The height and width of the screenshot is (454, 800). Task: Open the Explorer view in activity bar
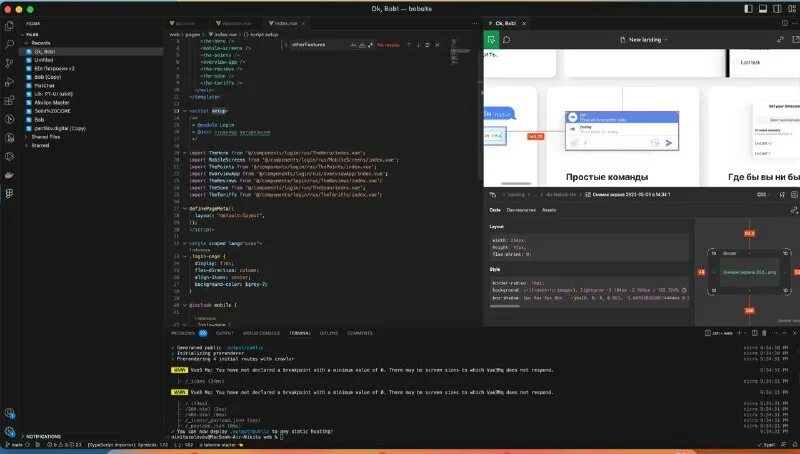point(9,26)
